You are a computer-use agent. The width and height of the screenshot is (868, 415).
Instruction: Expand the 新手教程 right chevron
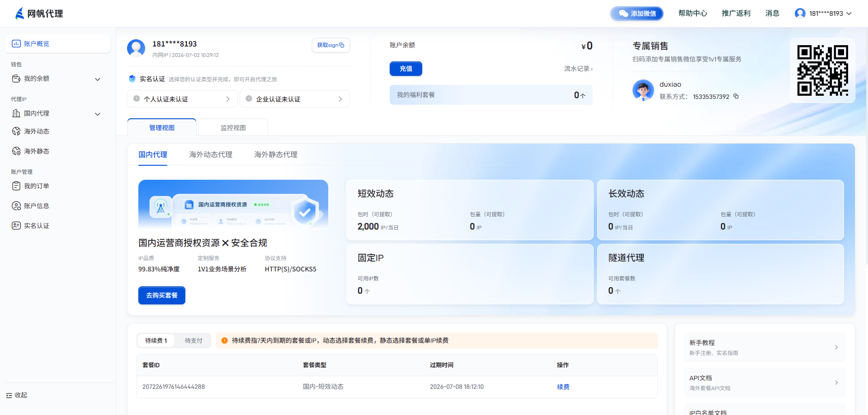coord(836,347)
